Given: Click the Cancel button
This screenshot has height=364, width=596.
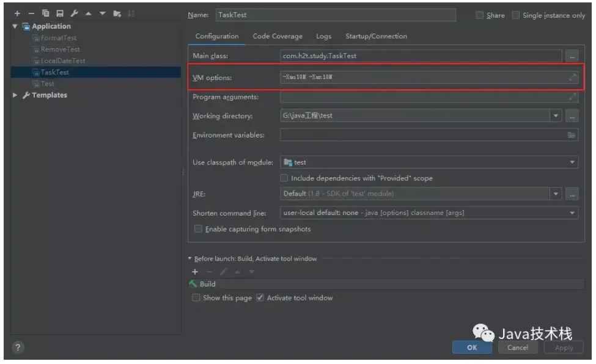Looking at the screenshot, I should click(x=517, y=348).
